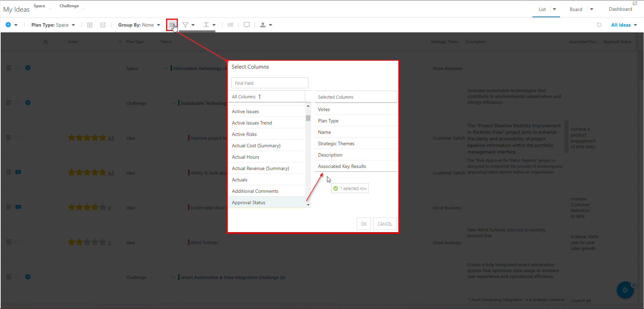Select Actual Revenue (Summary) column field
Image resolution: width=644 pixels, height=309 pixels.
coord(267,168)
